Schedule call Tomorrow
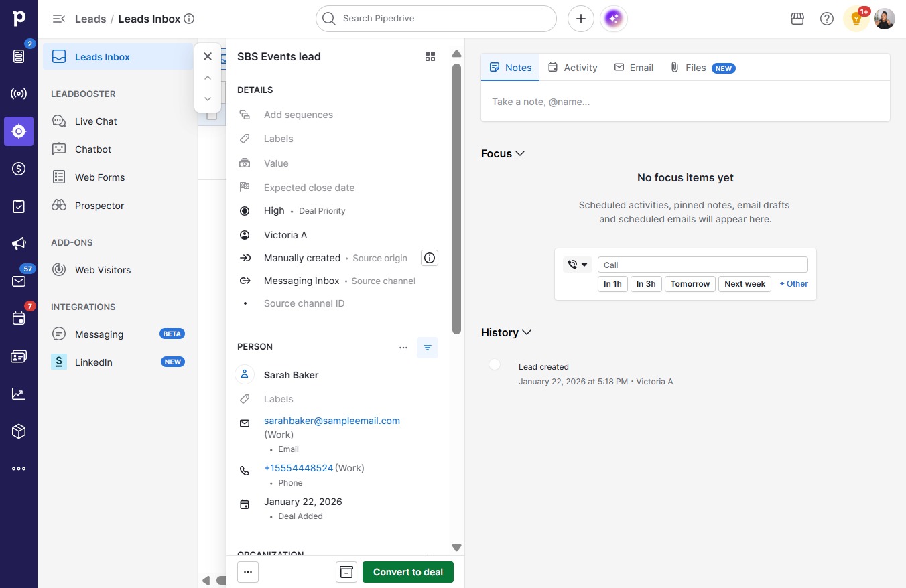This screenshot has width=906, height=588. point(690,284)
